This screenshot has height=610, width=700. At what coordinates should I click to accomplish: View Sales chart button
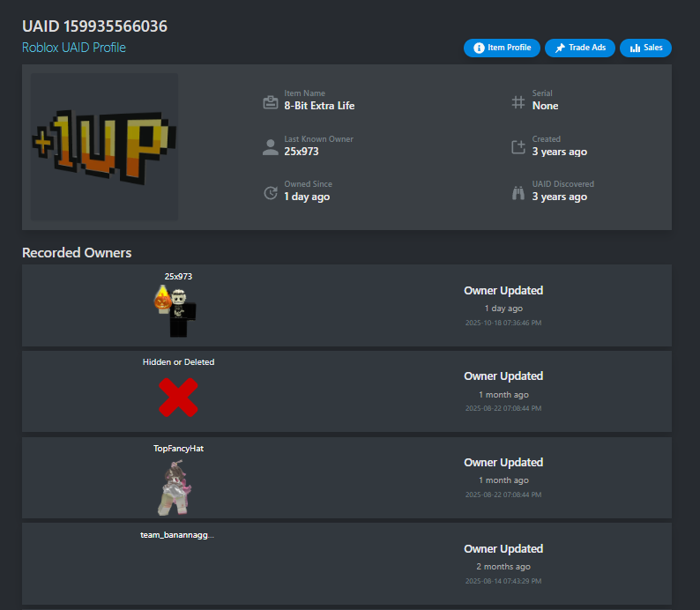coord(645,48)
